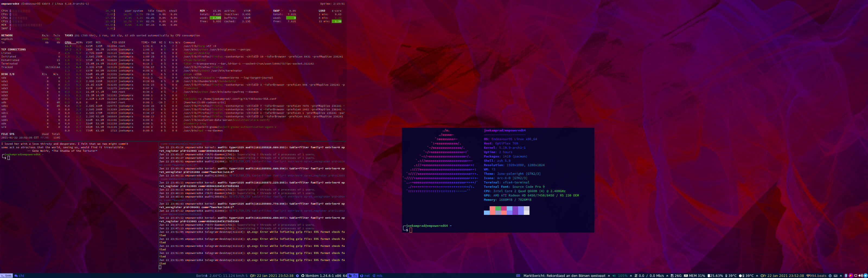The image size is (868, 278).
Task: Select the telegram-desktop process row in glances
Action: [205, 53]
